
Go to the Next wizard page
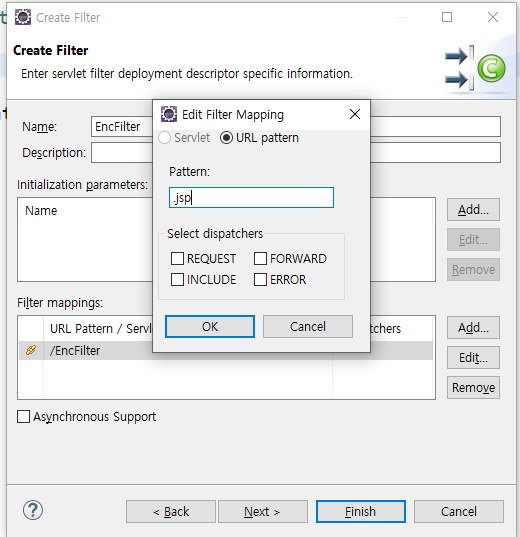point(263,511)
